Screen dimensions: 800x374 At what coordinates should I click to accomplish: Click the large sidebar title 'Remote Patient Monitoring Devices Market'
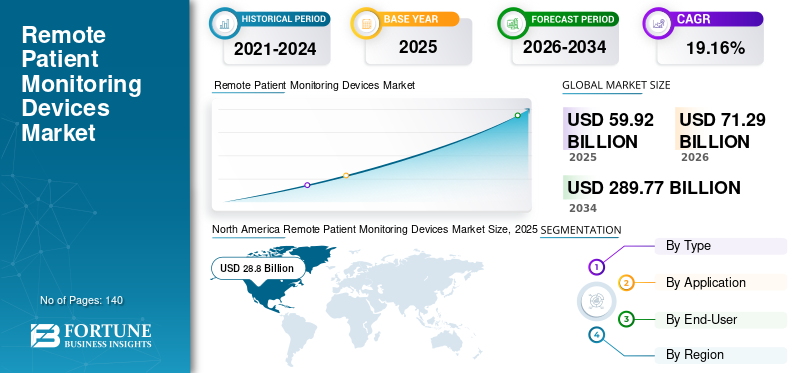pyautogui.click(x=82, y=84)
